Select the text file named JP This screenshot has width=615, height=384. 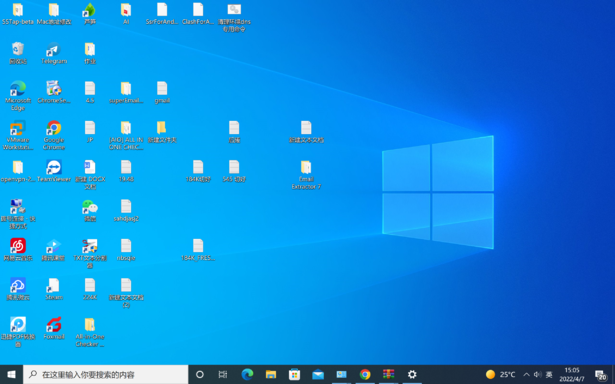[90, 132]
